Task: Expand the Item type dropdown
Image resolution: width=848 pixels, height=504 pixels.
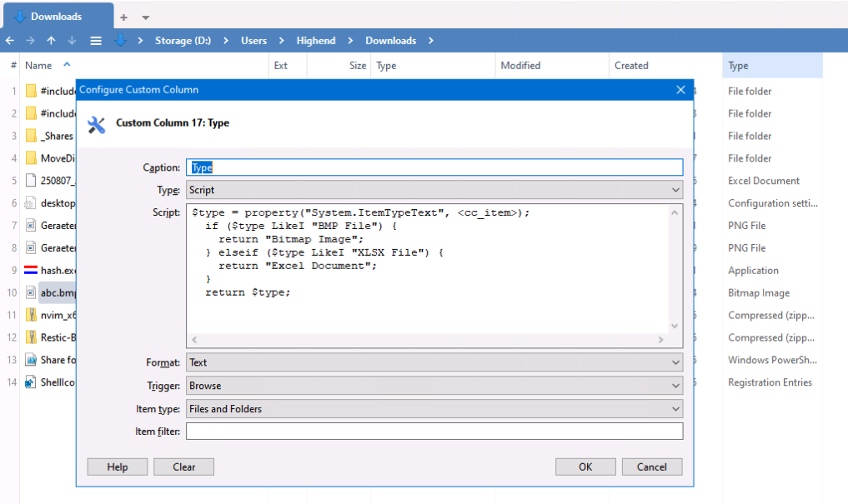Action: click(x=434, y=409)
